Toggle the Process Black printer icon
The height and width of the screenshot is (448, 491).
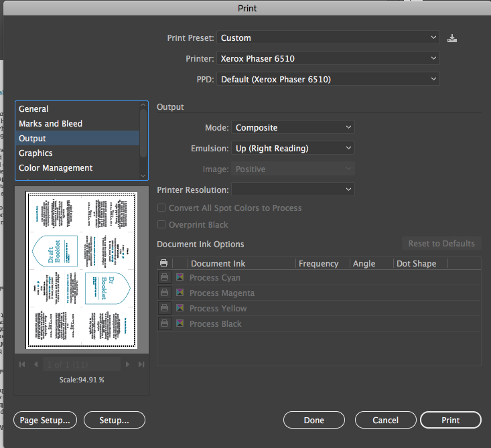[x=164, y=324]
